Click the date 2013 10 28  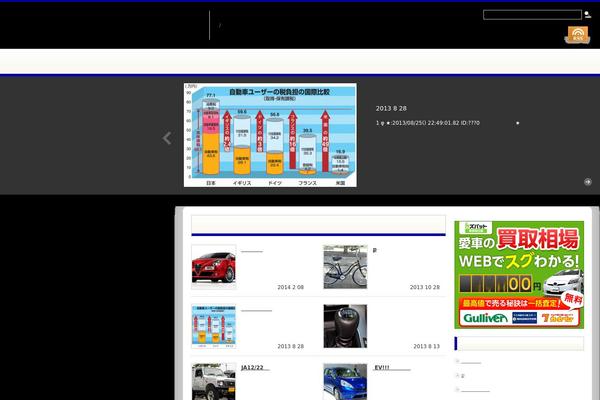425,287
